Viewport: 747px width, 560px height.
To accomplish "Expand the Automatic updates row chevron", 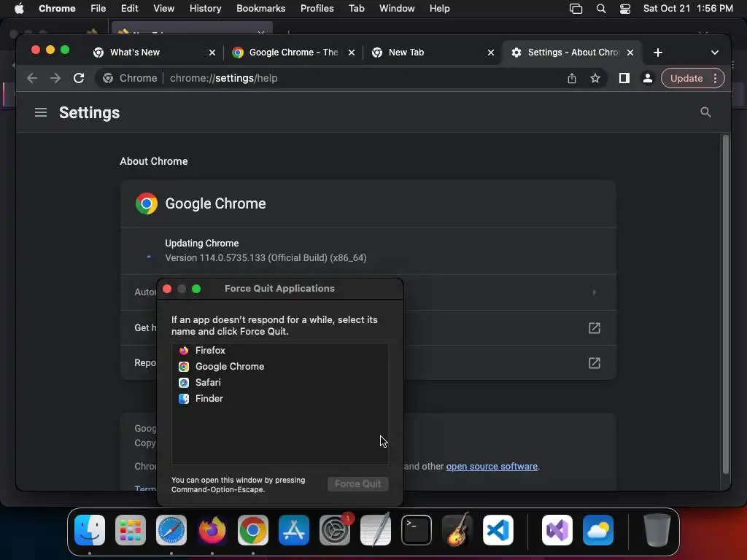I will [594, 292].
